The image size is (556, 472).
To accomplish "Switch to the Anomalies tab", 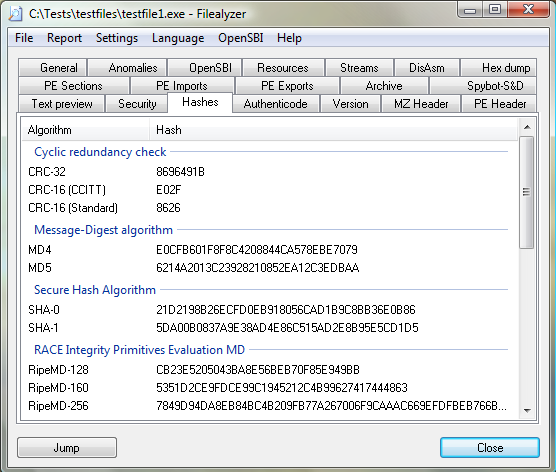I will (127, 68).
